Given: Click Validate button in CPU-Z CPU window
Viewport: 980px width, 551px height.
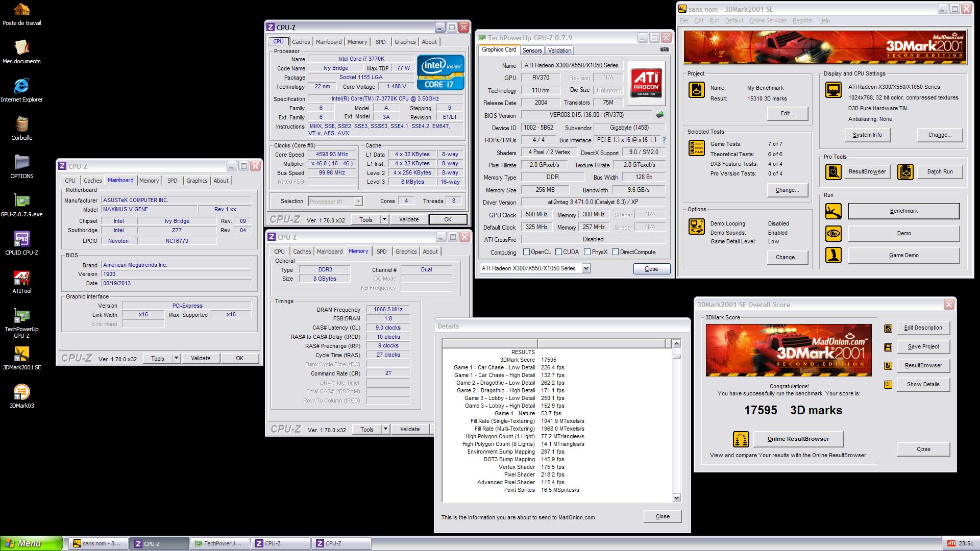Looking at the screenshot, I should (x=409, y=219).
